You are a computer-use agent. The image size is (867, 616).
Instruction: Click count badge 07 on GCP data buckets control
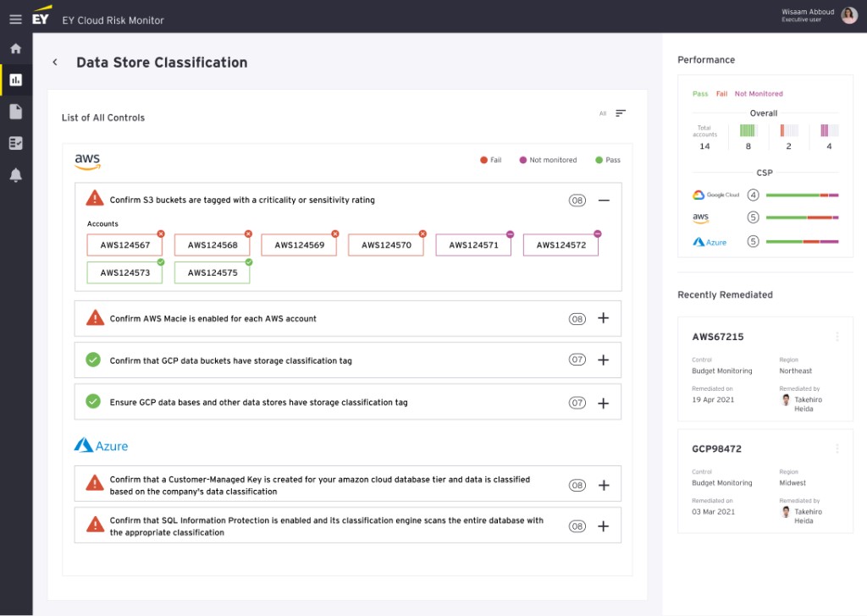pyautogui.click(x=577, y=360)
